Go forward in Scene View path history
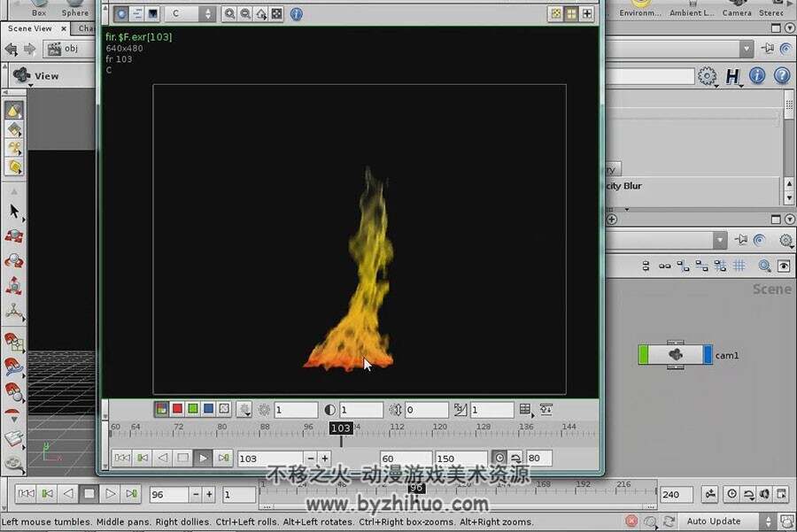Image resolution: width=797 pixels, height=532 pixels. pos(29,50)
